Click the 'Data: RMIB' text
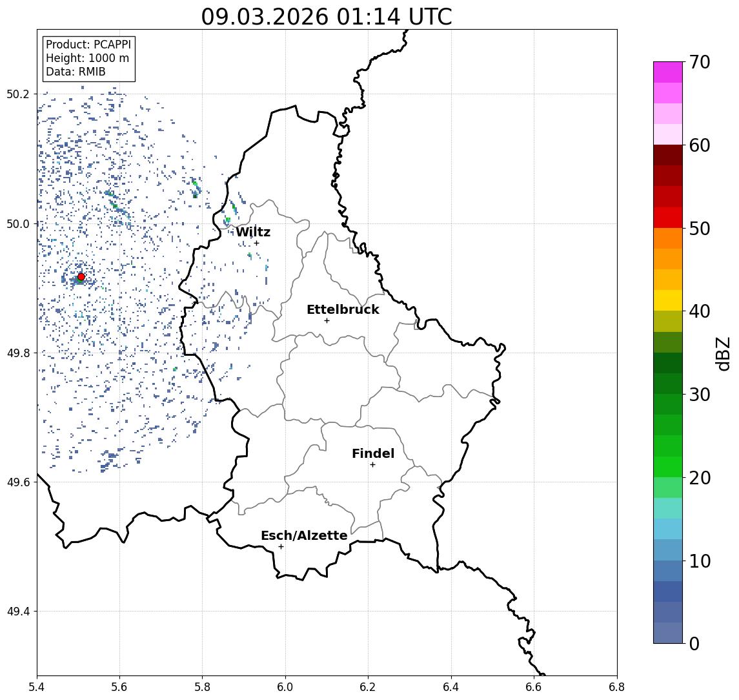The image size is (739, 700). [x=76, y=72]
